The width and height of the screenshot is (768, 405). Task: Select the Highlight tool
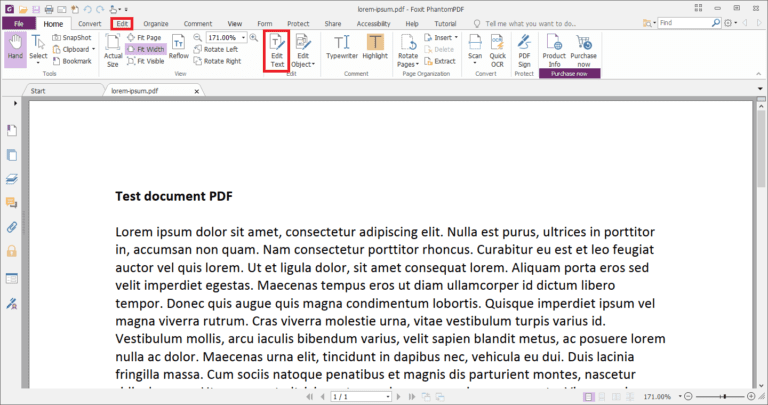(x=375, y=48)
